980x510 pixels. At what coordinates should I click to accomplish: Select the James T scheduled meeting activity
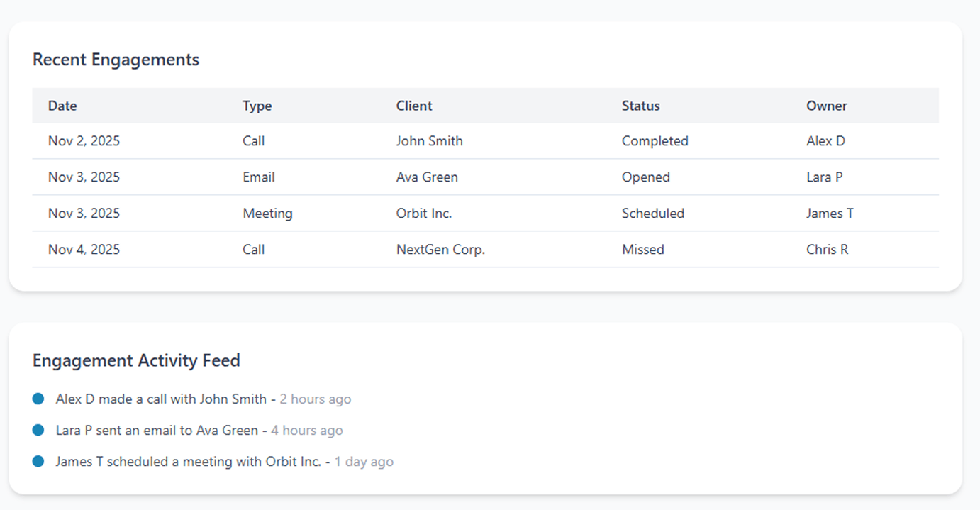pos(188,462)
